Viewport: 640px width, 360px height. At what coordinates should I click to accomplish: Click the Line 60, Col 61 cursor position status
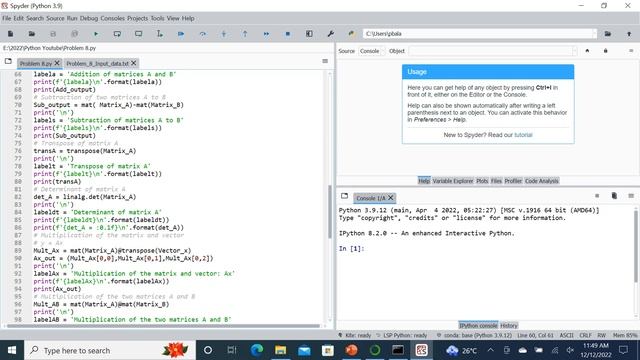tap(535, 335)
